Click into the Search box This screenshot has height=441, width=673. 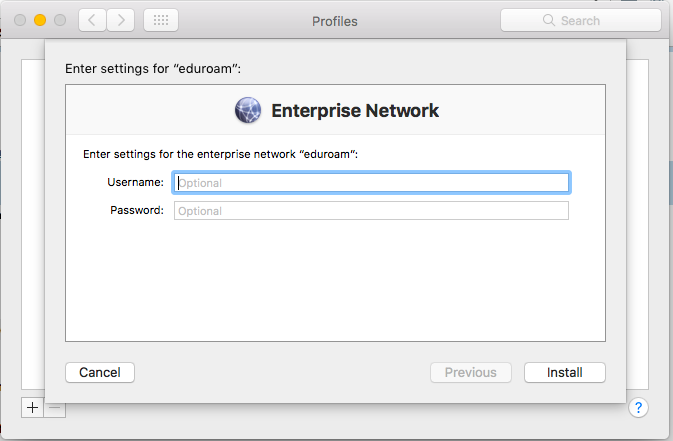[590, 20]
